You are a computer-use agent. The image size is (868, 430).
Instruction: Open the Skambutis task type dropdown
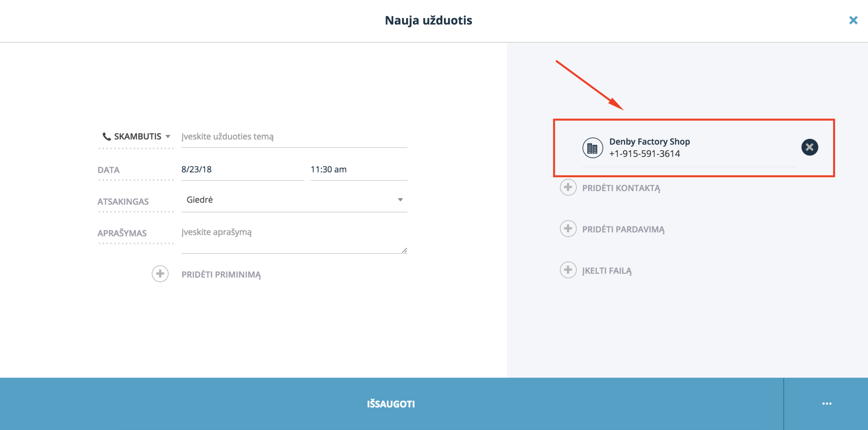point(136,137)
